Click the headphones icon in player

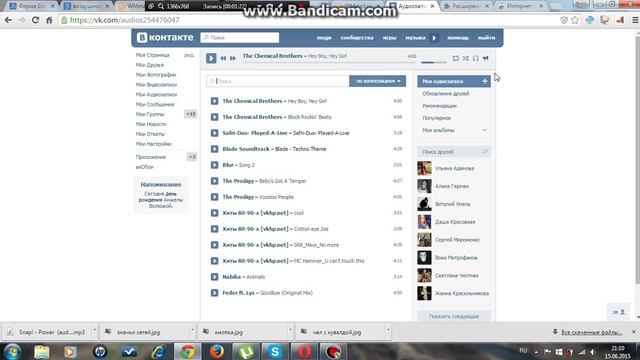(476, 58)
